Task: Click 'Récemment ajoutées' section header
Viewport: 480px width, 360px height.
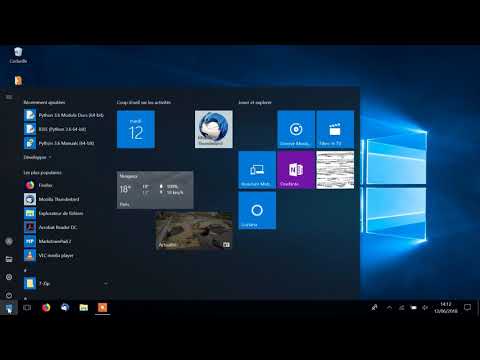Action: (44, 102)
